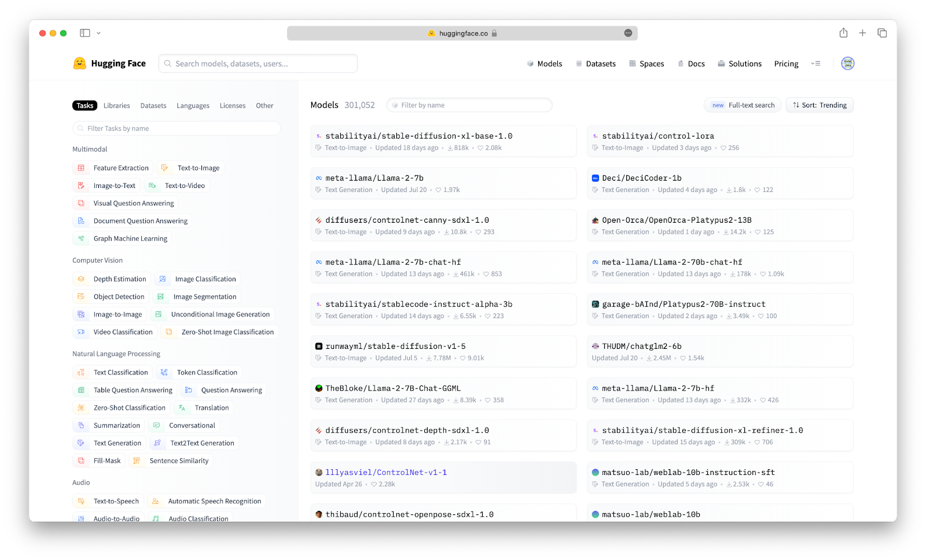926x560 pixels.
Task: Open Spaces in top navigation
Action: point(646,64)
